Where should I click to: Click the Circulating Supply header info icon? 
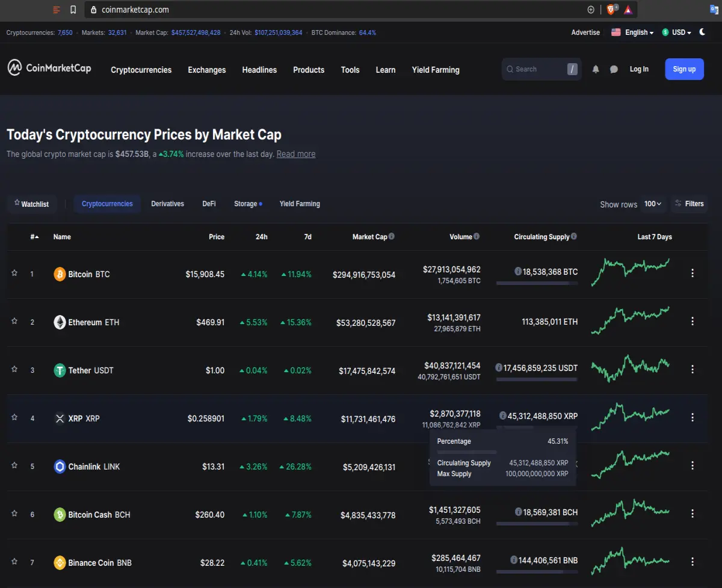click(x=574, y=236)
